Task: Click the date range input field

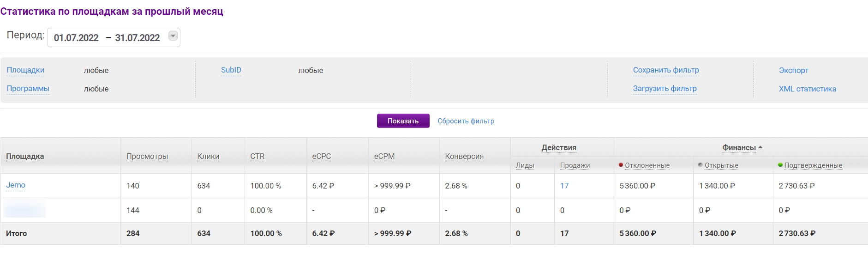Action: click(107, 38)
